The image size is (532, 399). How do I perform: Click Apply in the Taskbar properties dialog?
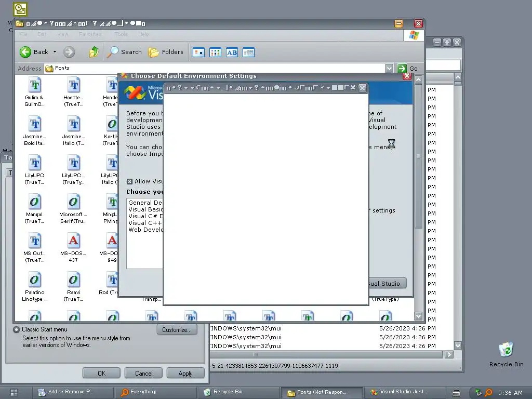[185, 373]
